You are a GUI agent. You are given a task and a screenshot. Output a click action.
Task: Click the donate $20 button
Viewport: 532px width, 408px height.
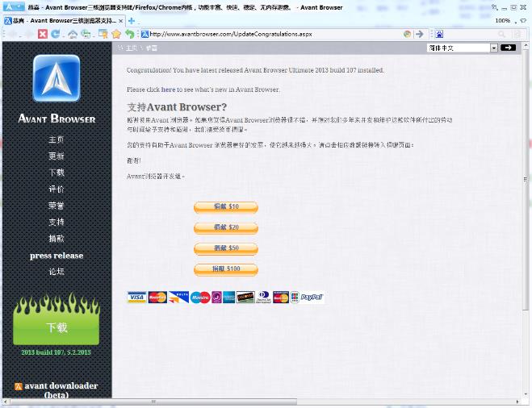click(226, 227)
